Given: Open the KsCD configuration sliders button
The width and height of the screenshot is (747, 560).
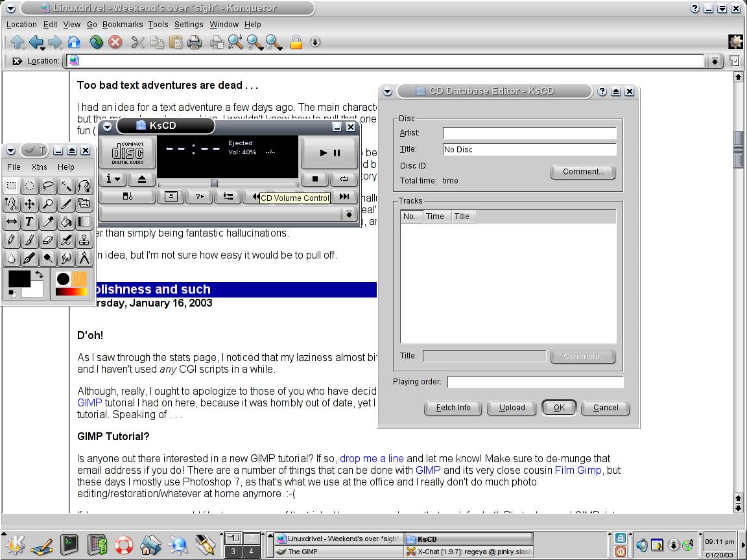Looking at the screenshot, I should point(228,196).
